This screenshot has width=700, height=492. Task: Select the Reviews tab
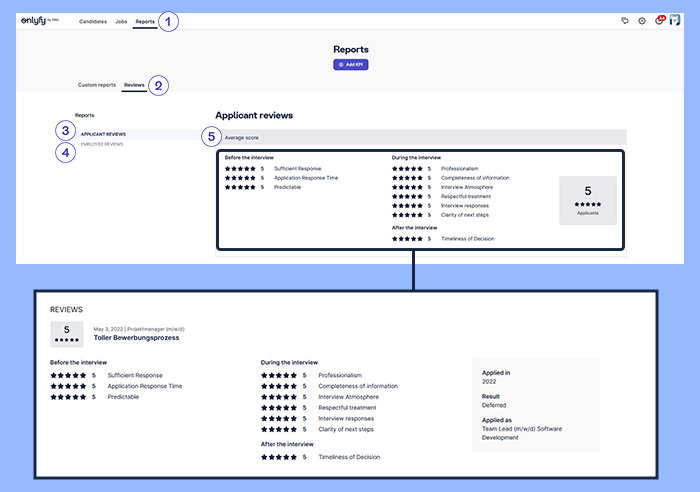pos(134,85)
